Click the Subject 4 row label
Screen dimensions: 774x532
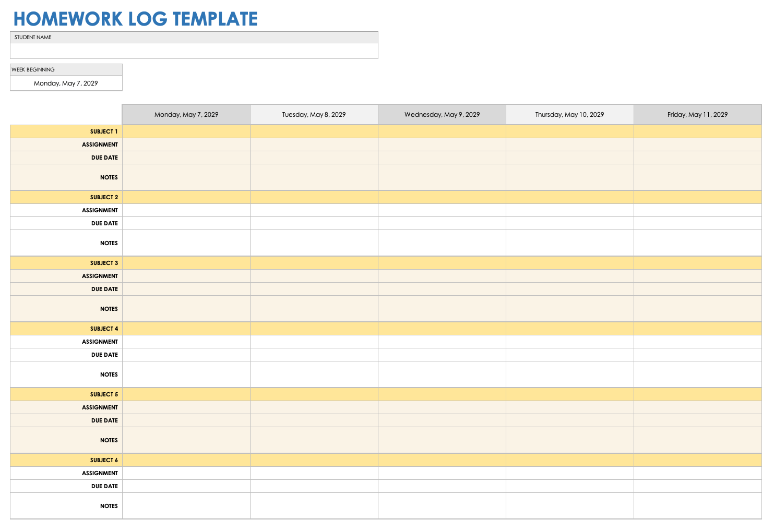point(104,329)
